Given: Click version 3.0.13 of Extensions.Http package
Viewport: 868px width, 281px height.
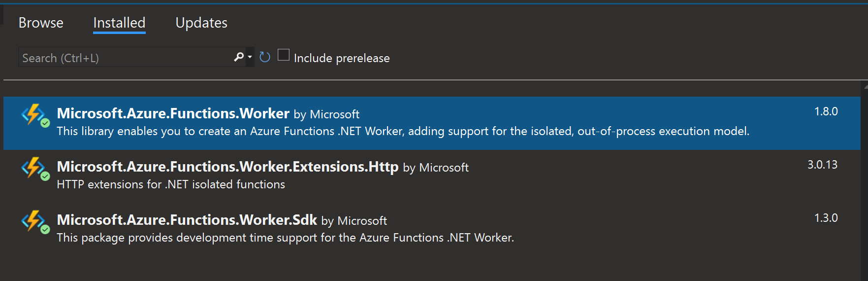Looking at the screenshot, I should pos(822,165).
